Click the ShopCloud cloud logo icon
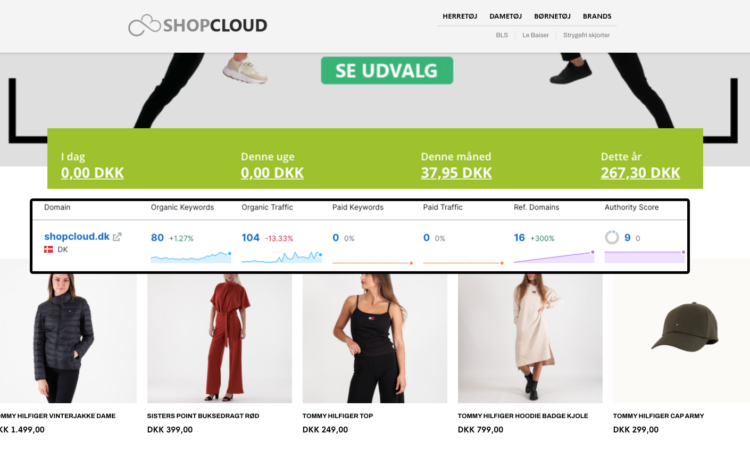 pos(144,25)
